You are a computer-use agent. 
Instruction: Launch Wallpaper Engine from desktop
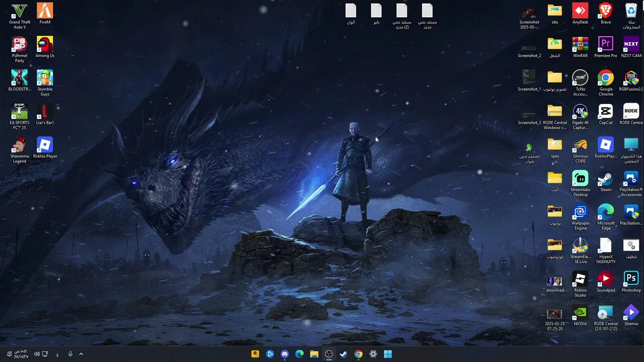580,217
